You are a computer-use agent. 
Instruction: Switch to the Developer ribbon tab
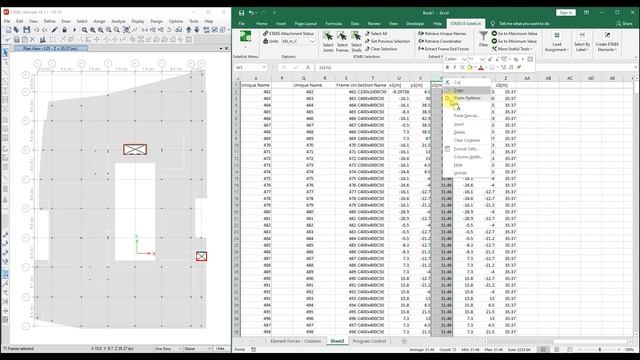(x=415, y=24)
